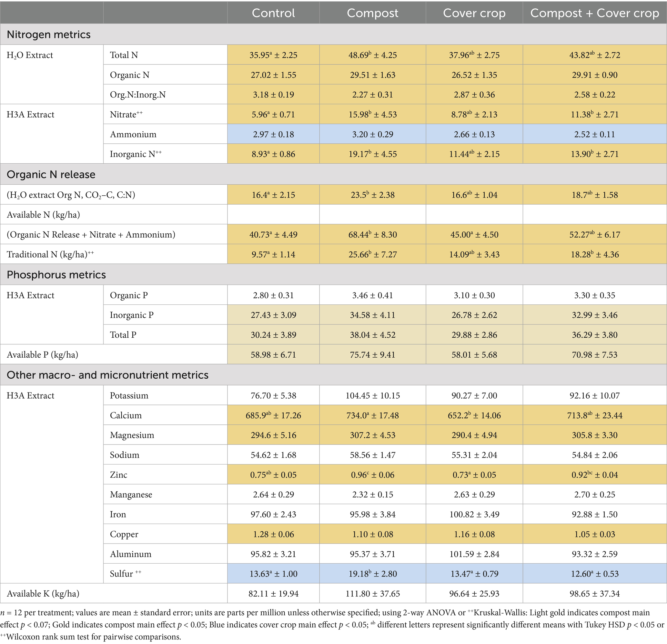Select Available K cell 82.11 ± 19.94
The width and height of the screenshot is (667, 644).
tap(273, 594)
